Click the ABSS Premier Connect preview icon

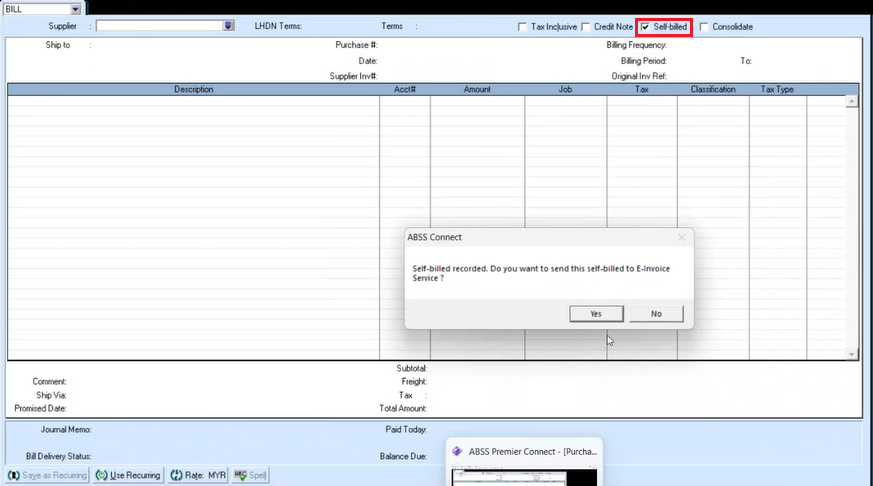coord(458,452)
